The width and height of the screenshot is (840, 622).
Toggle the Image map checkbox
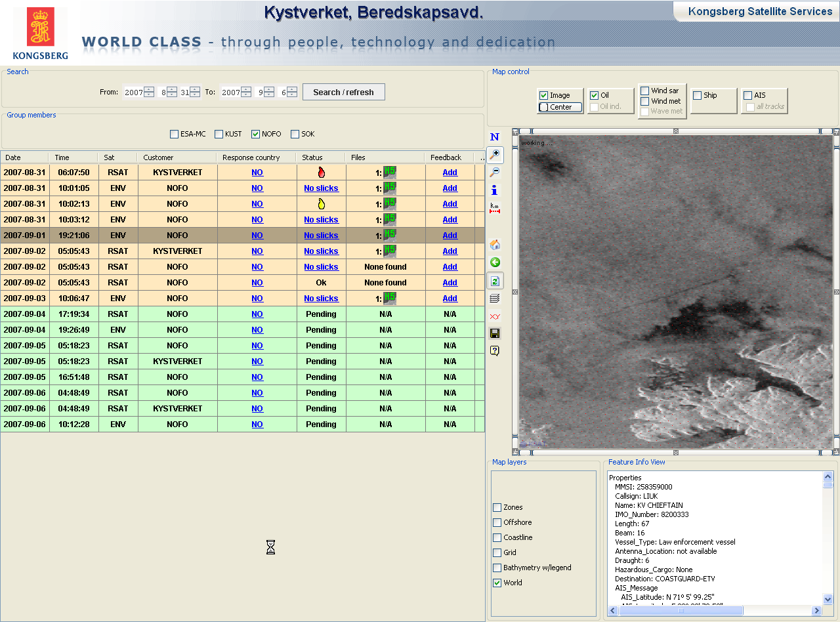543,95
